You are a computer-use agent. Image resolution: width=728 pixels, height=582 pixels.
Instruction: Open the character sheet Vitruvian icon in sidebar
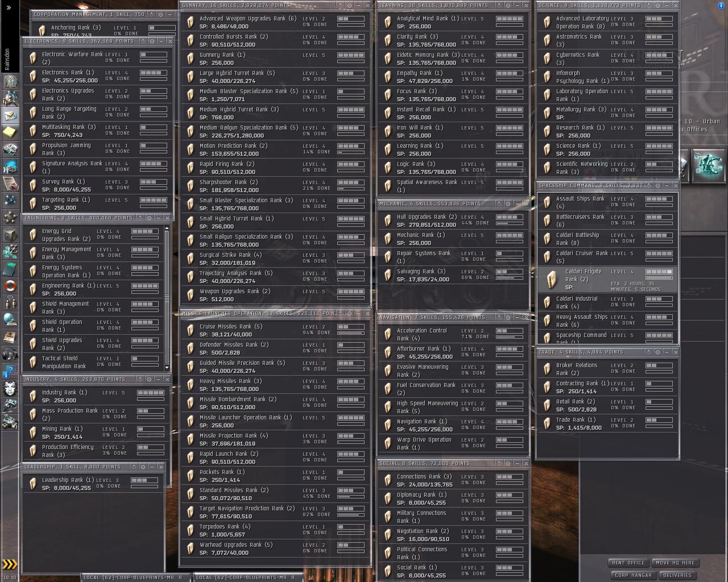tap(10, 81)
